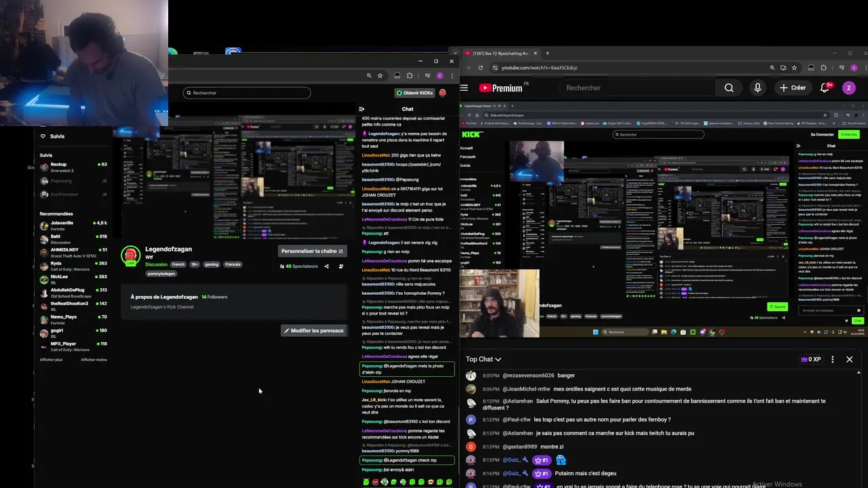Collapse the Kick chat panel using its arrow icon
868x488 pixels.
361,109
